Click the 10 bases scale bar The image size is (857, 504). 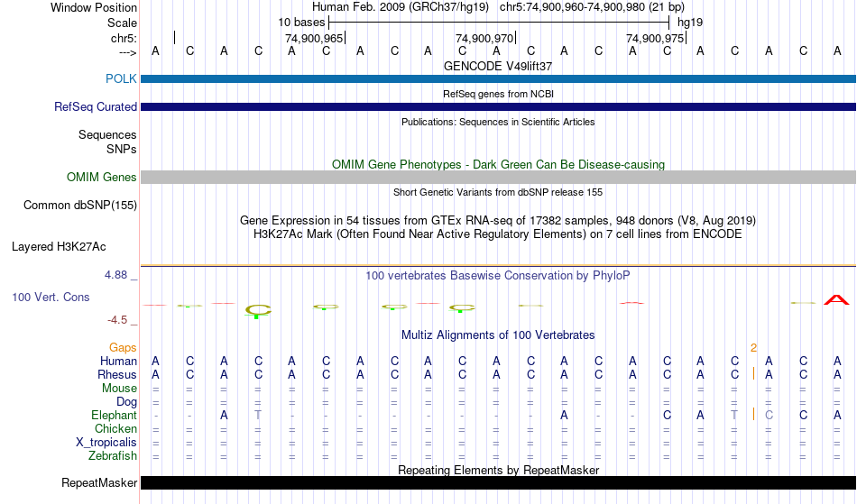499,23
